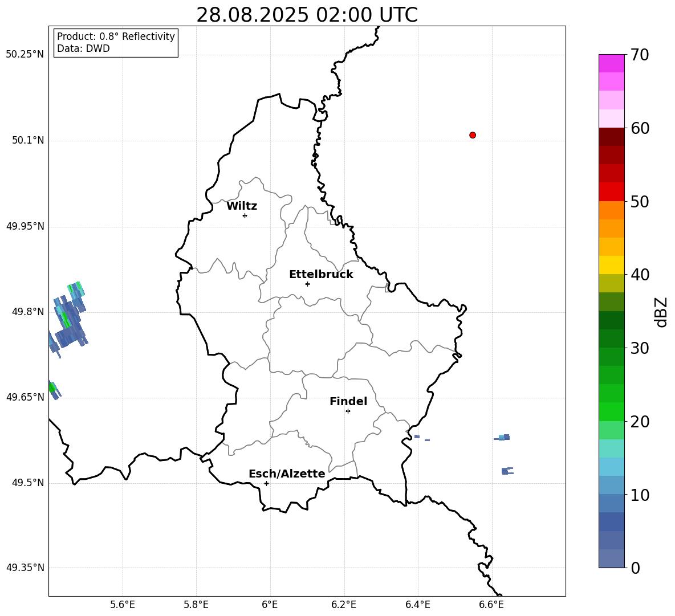The image size is (675, 616).
Task: Click the Ettelbruck station cross marker
Action: (x=307, y=284)
